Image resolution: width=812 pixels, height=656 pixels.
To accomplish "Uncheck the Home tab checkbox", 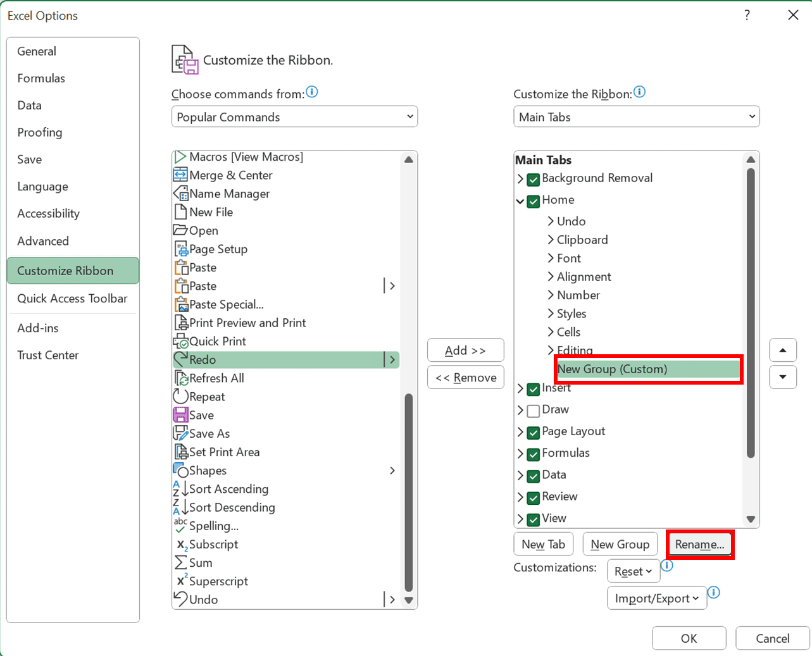I will [x=534, y=201].
